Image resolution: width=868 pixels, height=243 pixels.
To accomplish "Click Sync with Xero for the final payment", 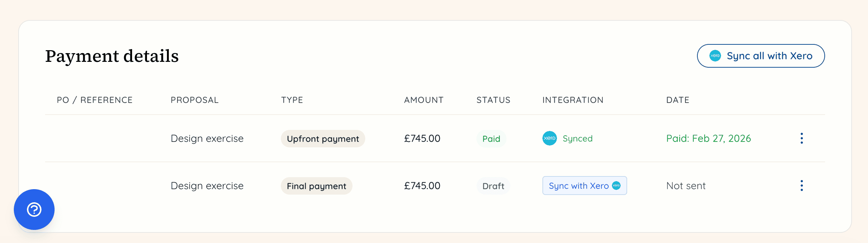I will pyautogui.click(x=584, y=186).
